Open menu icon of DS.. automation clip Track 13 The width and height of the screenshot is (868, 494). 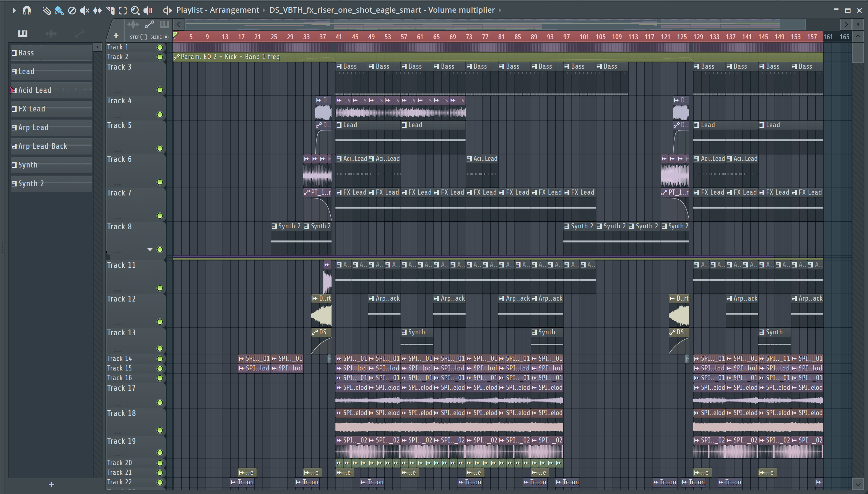315,332
